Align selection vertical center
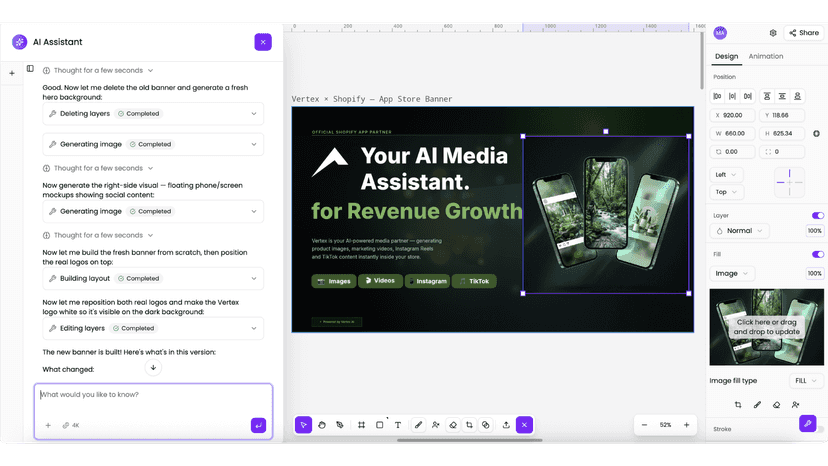The width and height of the screenshot is (828, 466). click(782, 96)
